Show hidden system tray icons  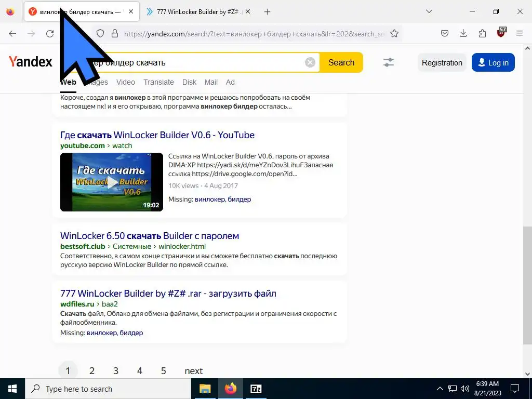(x=440, y=389)
